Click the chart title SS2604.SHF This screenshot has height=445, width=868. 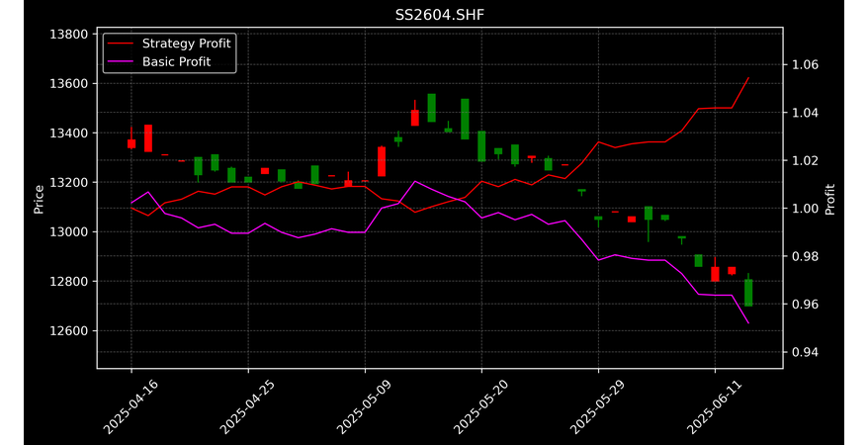click(x=440, y=15)
